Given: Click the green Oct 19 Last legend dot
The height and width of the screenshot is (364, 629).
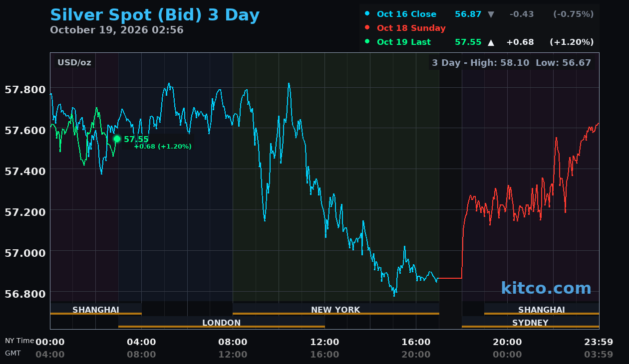Looking at the screenshot, I should [x=367, y=42].
